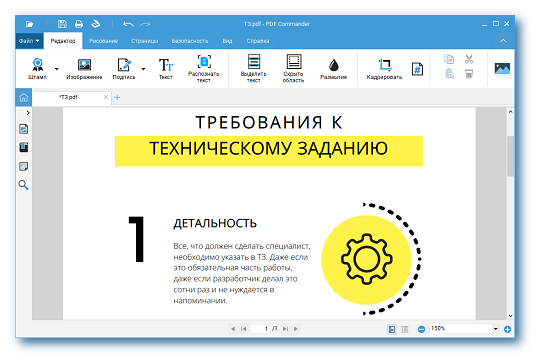This screenshot has height=363, width=540.
Task: Open the Безопасность tab
Action: pyautogui.click(x=190, y=41)
